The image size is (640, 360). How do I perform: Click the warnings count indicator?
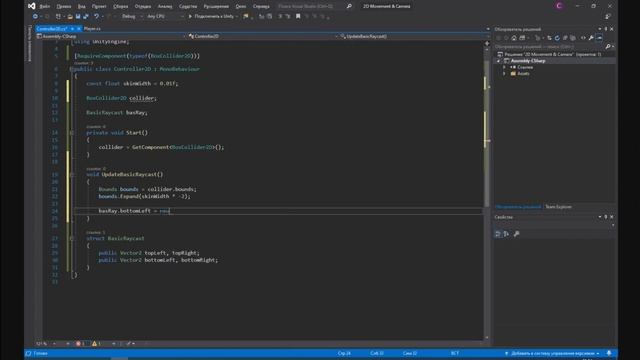96,344
